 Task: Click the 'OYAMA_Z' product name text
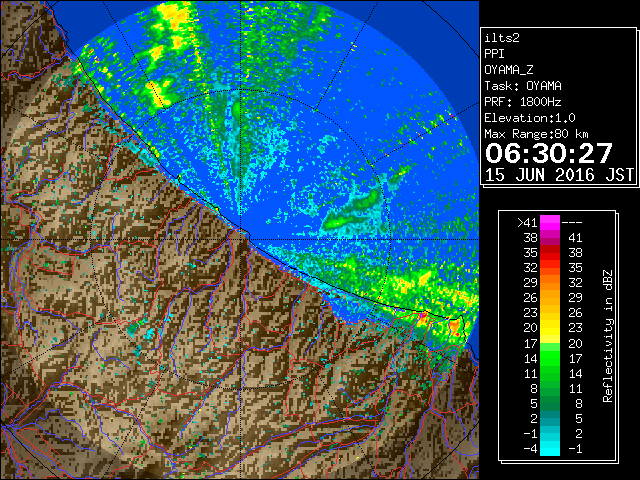pyautogui.click(x=509, y=70)
